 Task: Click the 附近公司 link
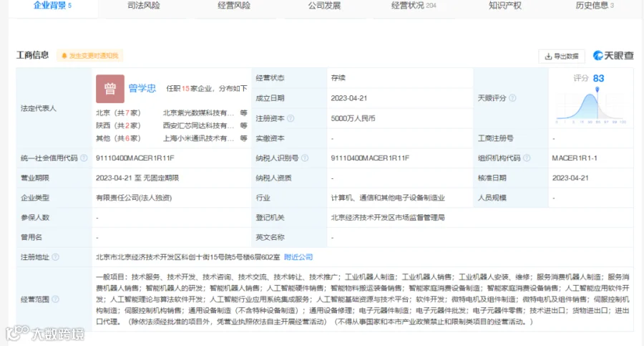[298, 257]
